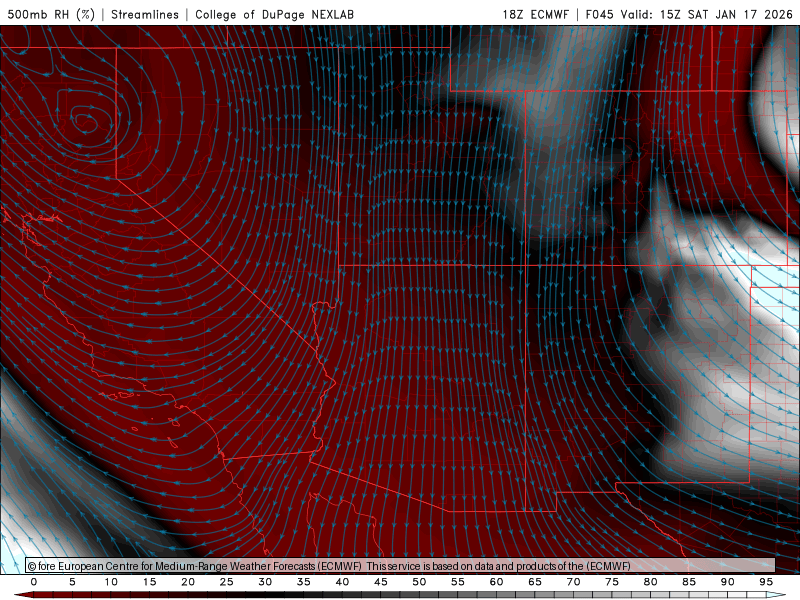Click the '15' colorbar scale label
Viewport: 800px width, 600px height.
click(x=149, y=582)
